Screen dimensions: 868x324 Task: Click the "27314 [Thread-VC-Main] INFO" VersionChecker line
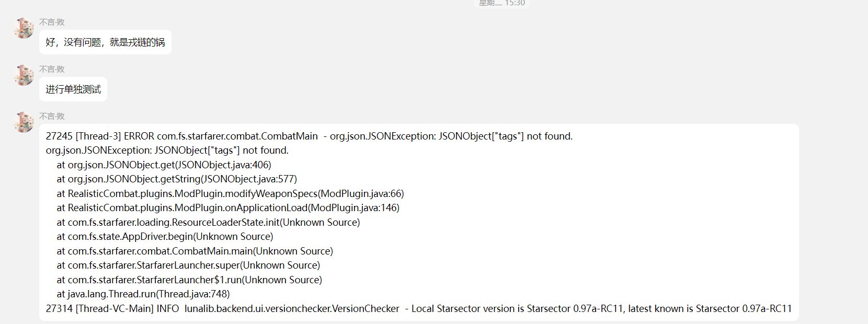click(418, 309)
